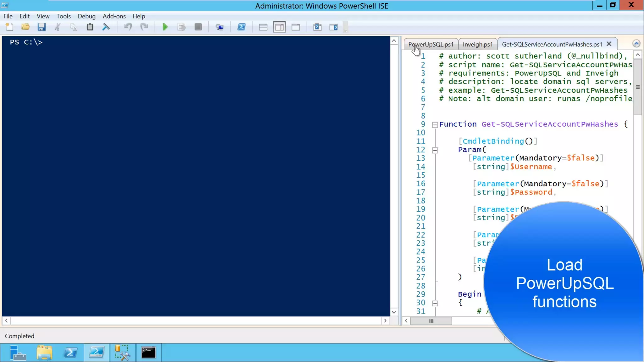Click the Paste clipboard icon
Image resolution: width=644 pixels, height=362 pixels.
tap(90, 27)
